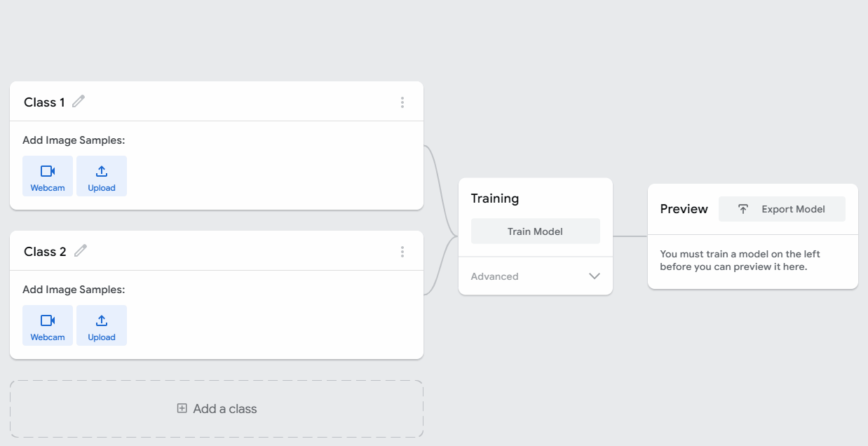Add a class with the dashed box

217,409
